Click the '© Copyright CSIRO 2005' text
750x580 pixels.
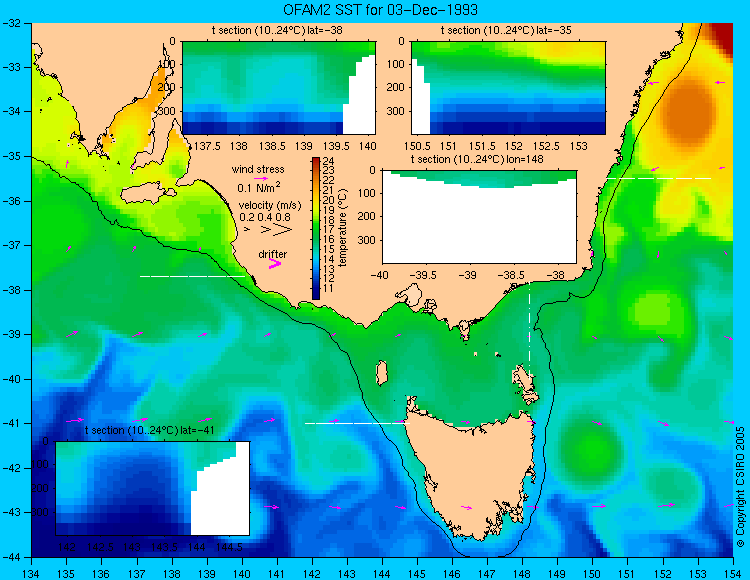pyautogui.click(x=740, y=487)
